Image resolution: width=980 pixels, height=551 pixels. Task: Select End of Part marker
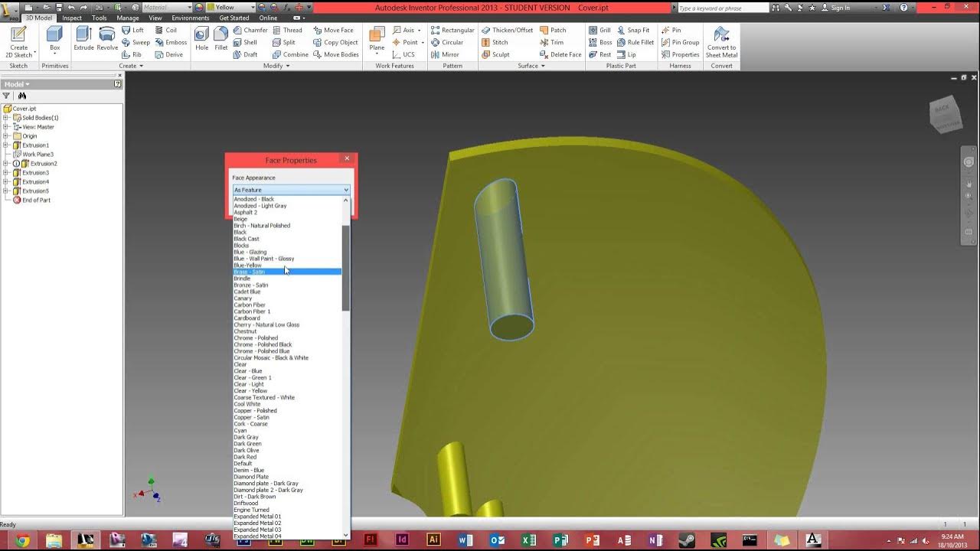pos(36,201)
